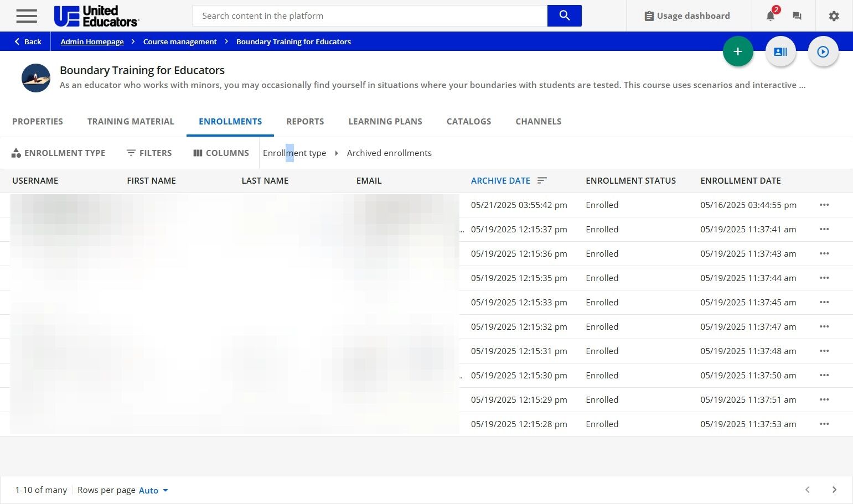
Task: Expand Rows per page Auto dropdown
Action: click(x=153, y=490)
